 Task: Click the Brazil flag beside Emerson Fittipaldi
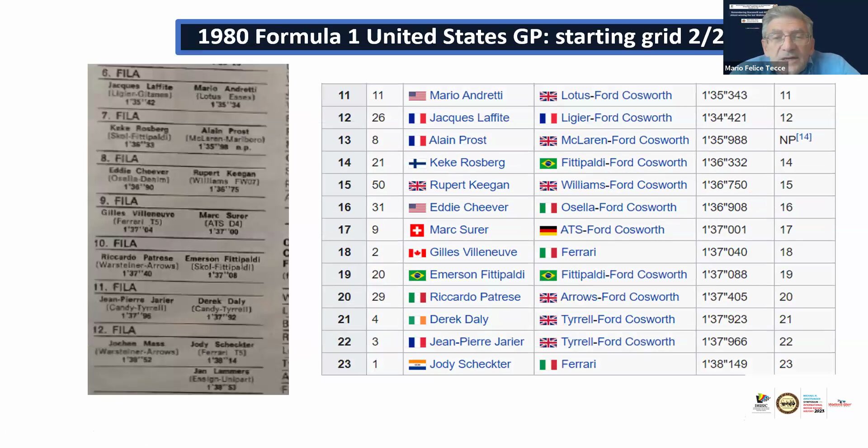(x=417, y=275)
